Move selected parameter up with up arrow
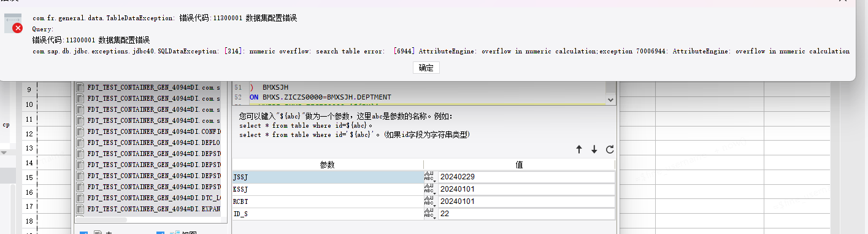 pyautogui.click(x=578, y=149)
